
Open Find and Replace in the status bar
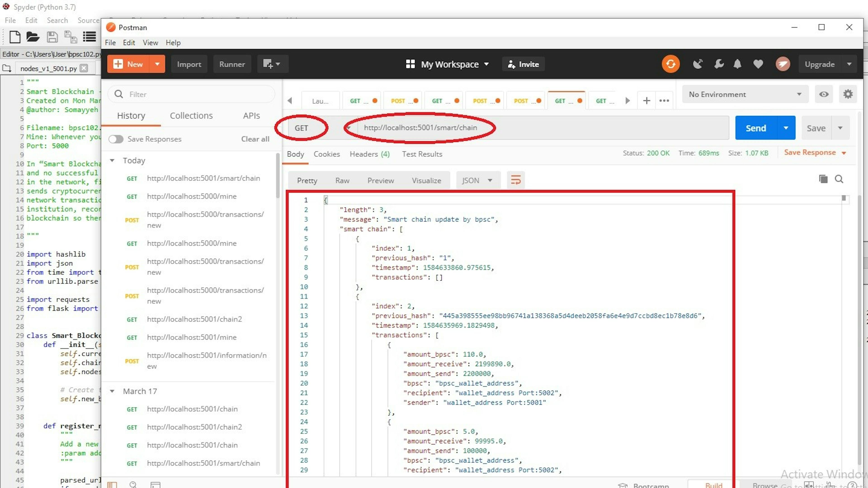click(x=133, y=485)
